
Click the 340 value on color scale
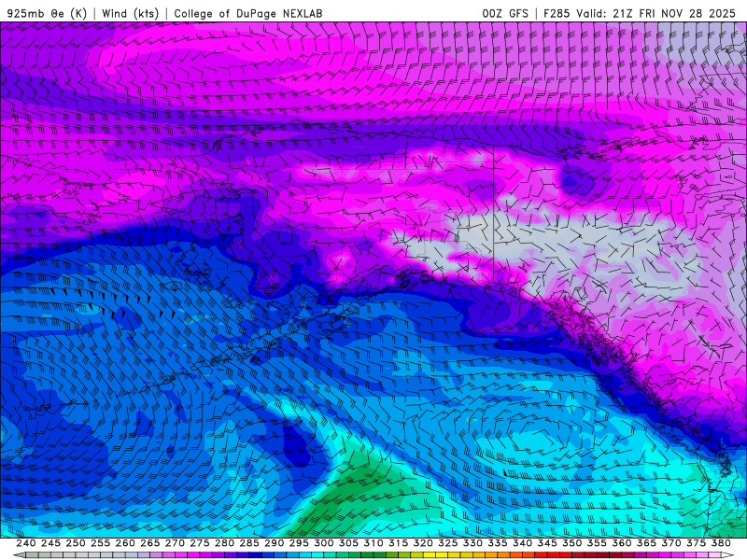522,543
